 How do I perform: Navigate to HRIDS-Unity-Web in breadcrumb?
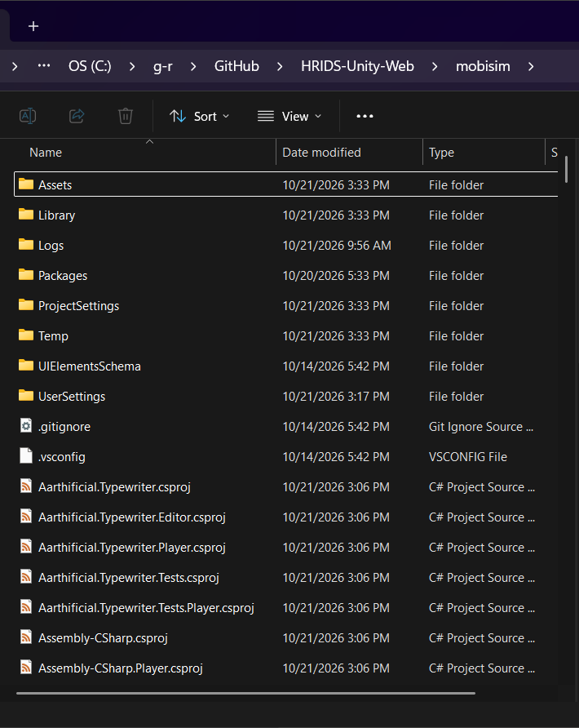[357, 66]
